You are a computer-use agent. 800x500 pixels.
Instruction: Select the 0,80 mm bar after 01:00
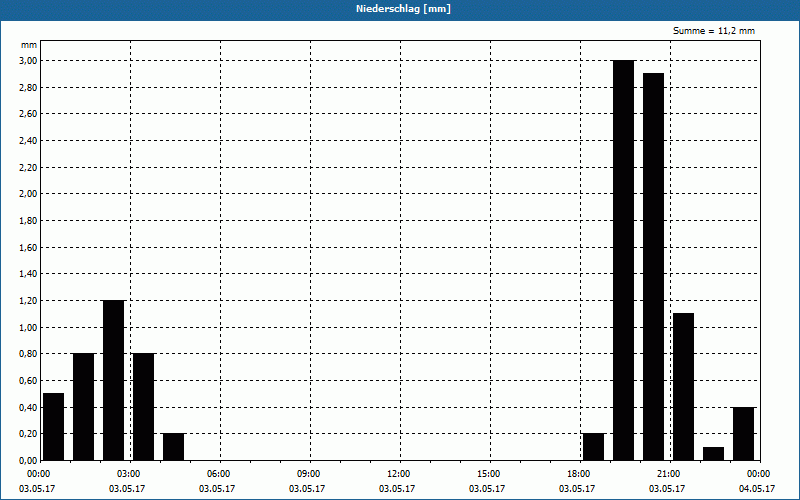(x=84, y=407)
